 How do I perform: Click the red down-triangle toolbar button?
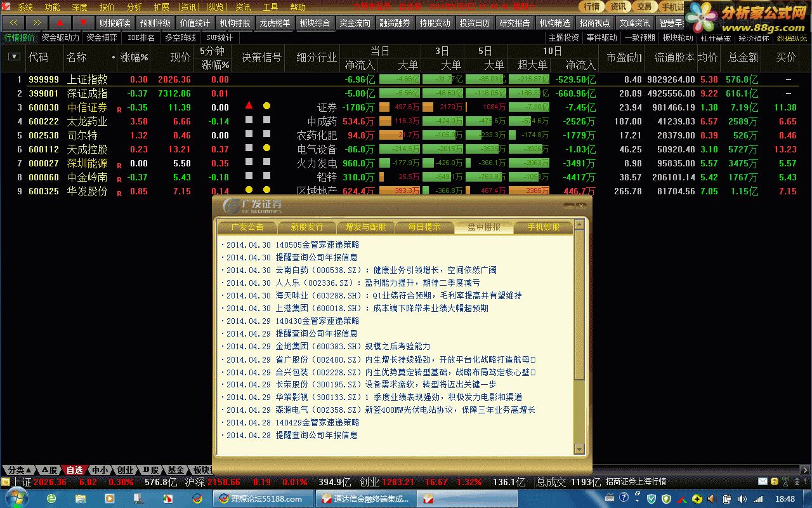click(x=82, y=23)
